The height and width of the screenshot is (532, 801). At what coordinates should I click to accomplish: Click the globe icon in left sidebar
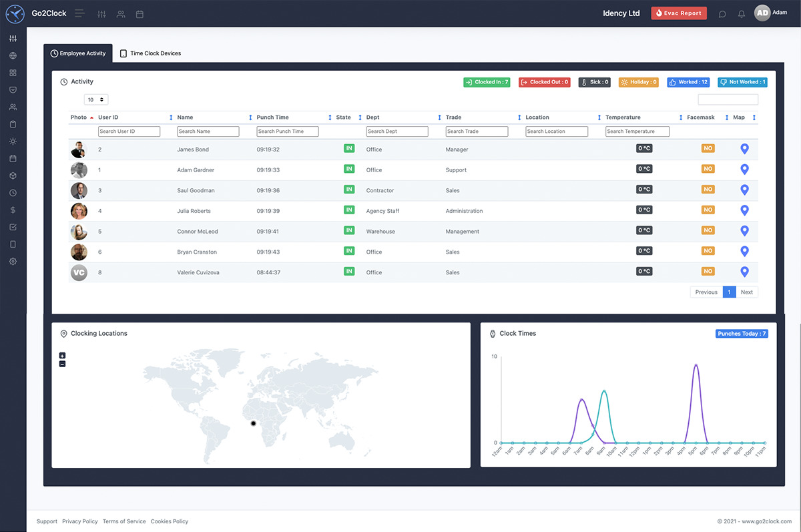13,56
